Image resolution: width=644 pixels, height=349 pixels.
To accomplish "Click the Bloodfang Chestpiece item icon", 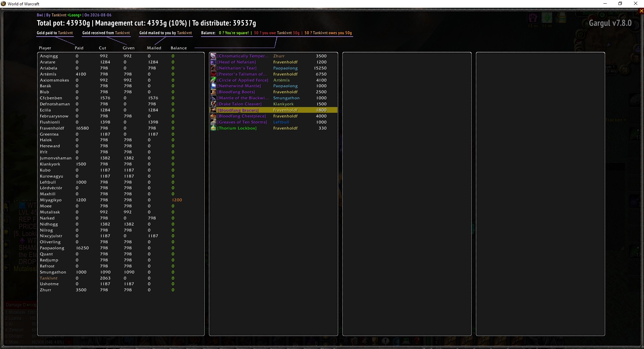I will pyautogui.click(x=213, y=116).
